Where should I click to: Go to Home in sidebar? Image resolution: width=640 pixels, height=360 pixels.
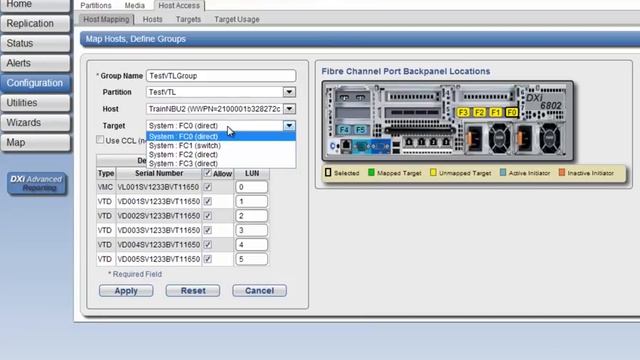point(36,5)
